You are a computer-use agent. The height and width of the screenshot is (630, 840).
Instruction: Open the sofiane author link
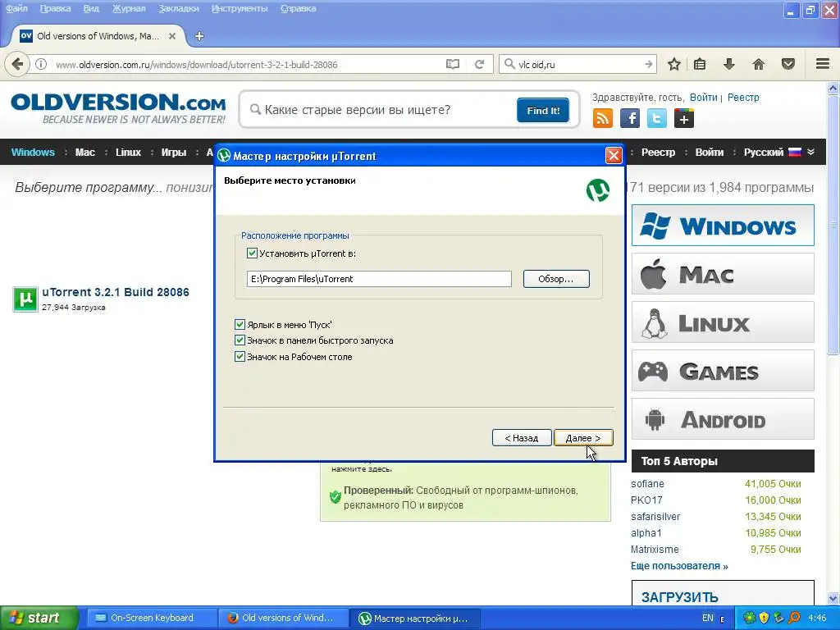(647, 484)
